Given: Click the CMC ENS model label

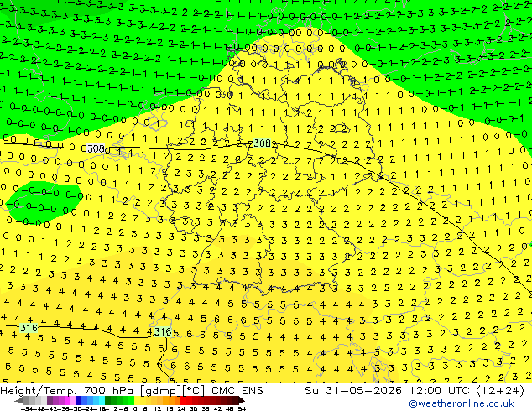Looking at the screenshot, I should click(x=237, y=391).
